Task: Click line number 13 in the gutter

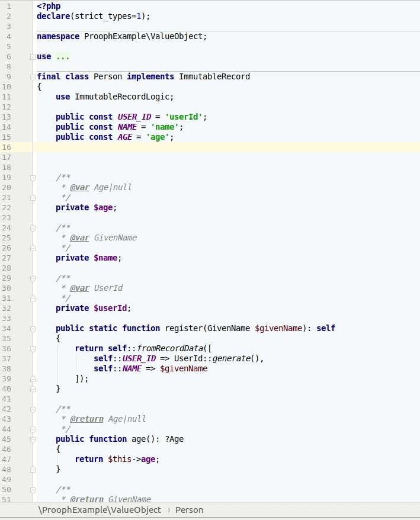Action: pyautogui.click(x=7, y=117)
